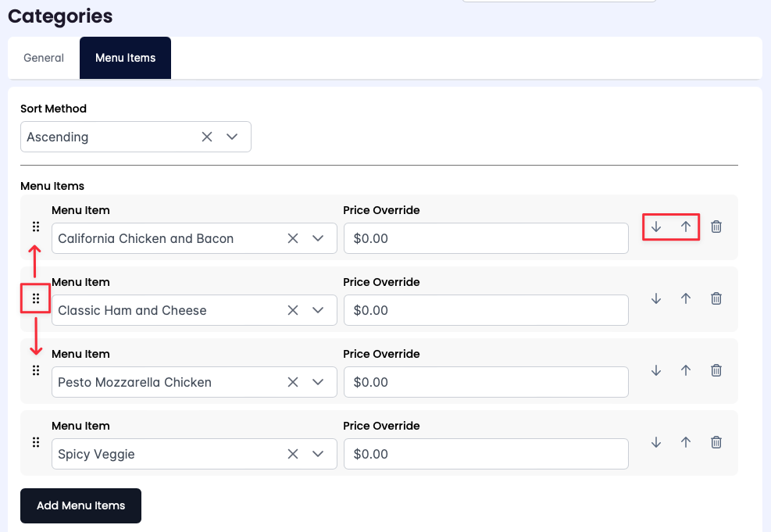Clear the Ascending sort method selection

206,136
